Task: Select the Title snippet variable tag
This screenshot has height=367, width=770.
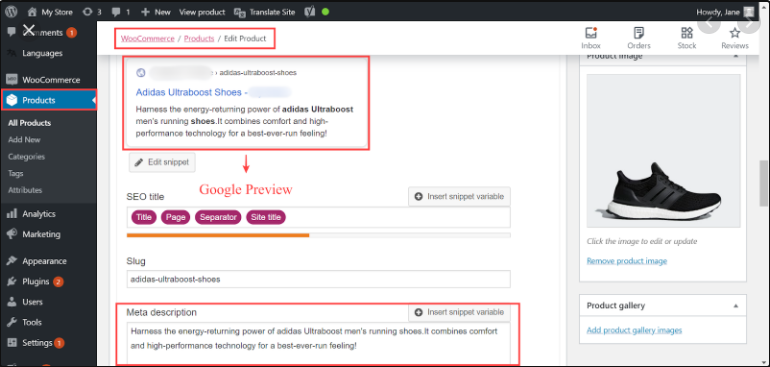Action: 144,217
